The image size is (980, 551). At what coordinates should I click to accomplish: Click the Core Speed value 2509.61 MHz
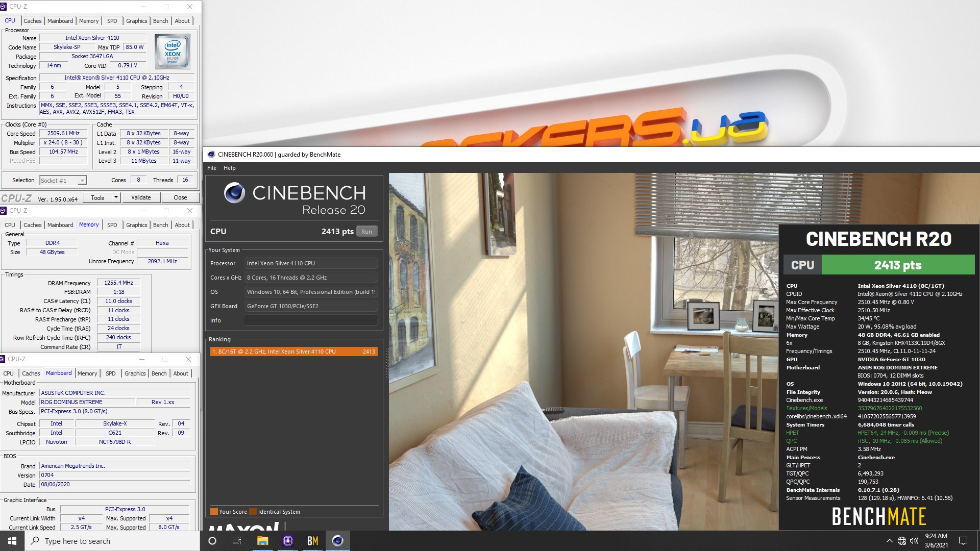tap(64, 133)
